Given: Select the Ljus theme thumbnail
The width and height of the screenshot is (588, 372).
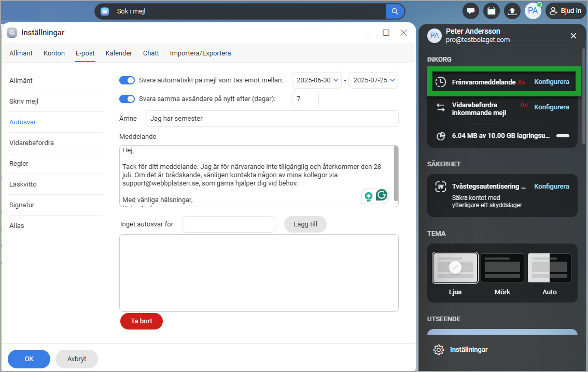Looking at the screenshot, I should coord(455,268).
